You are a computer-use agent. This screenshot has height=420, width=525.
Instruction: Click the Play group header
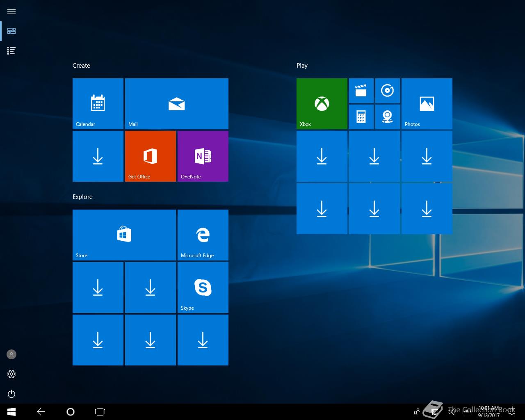tap(302, 66)
